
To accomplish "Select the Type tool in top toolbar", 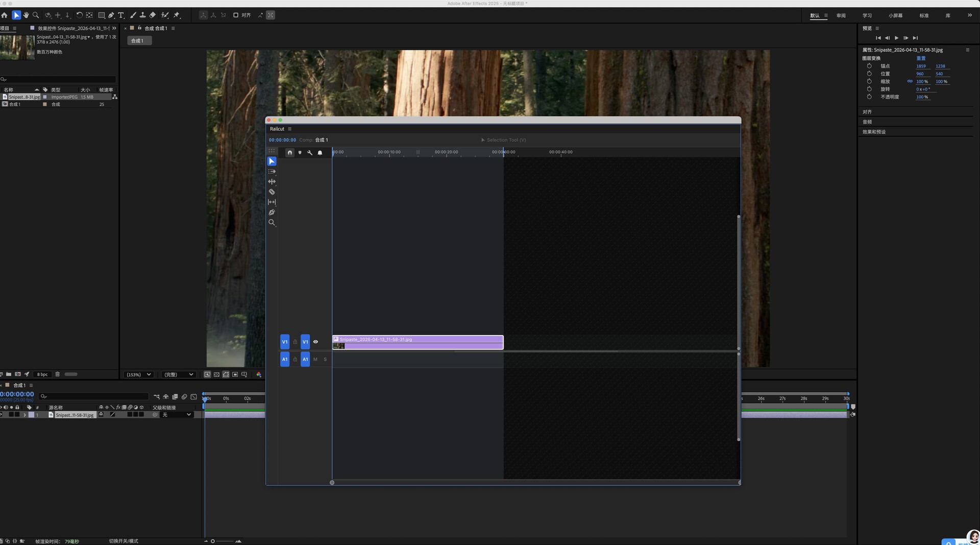I will click(x=121, y=15).
